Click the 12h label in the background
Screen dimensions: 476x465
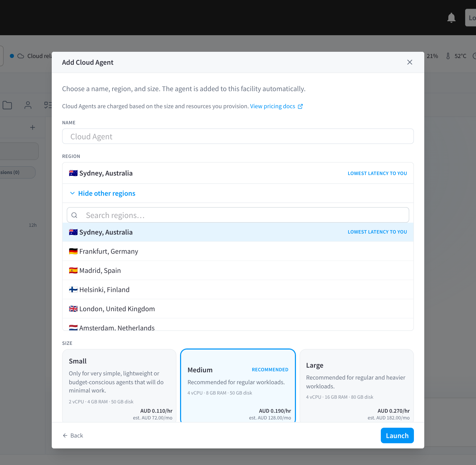[x=33, y=225]
